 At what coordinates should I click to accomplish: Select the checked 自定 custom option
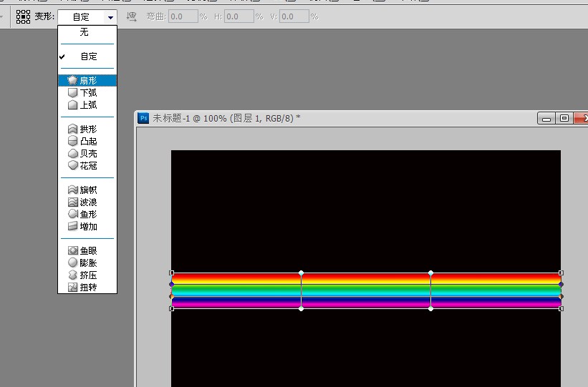coord(87,57)
